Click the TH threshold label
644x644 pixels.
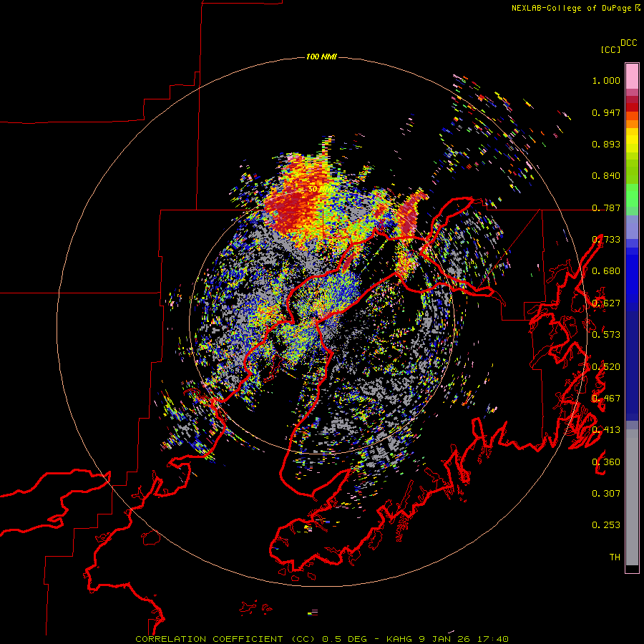615,557
